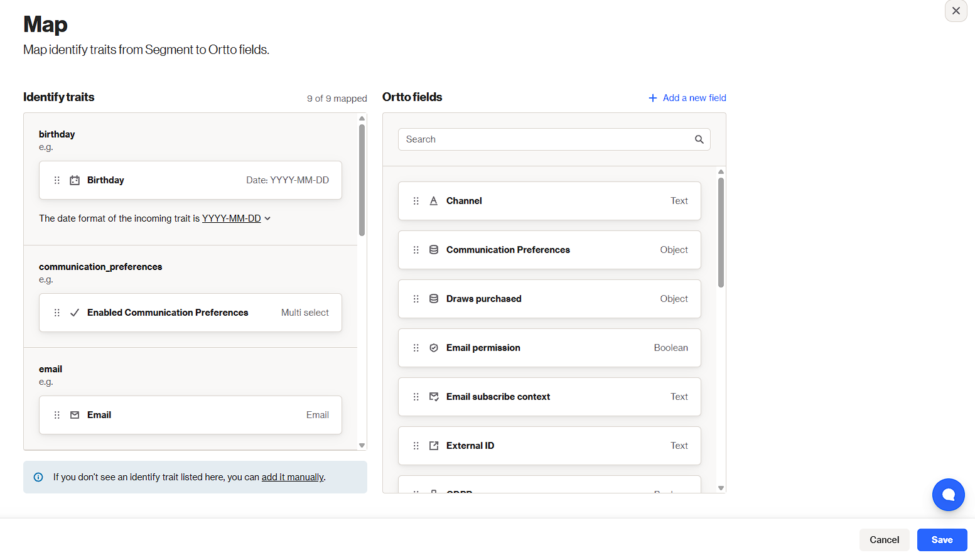
Task: Click the calendar icon on Birthday field
Action: (75, 180)
